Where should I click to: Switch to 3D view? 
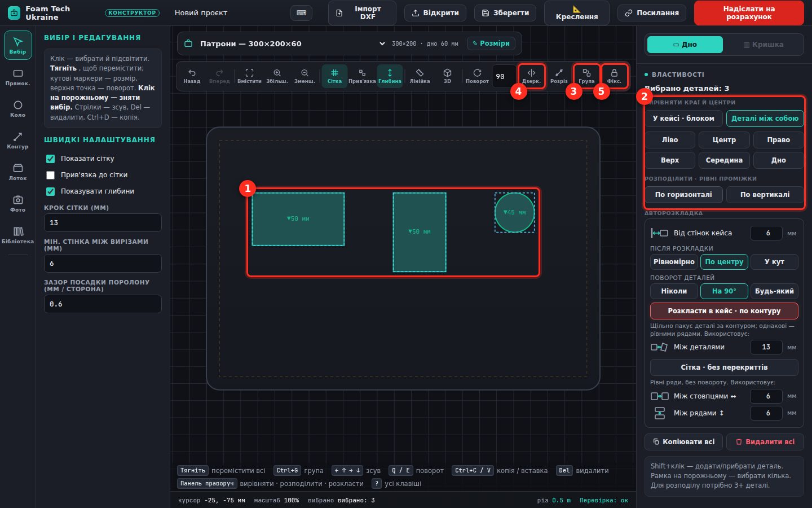click(447, 76)
